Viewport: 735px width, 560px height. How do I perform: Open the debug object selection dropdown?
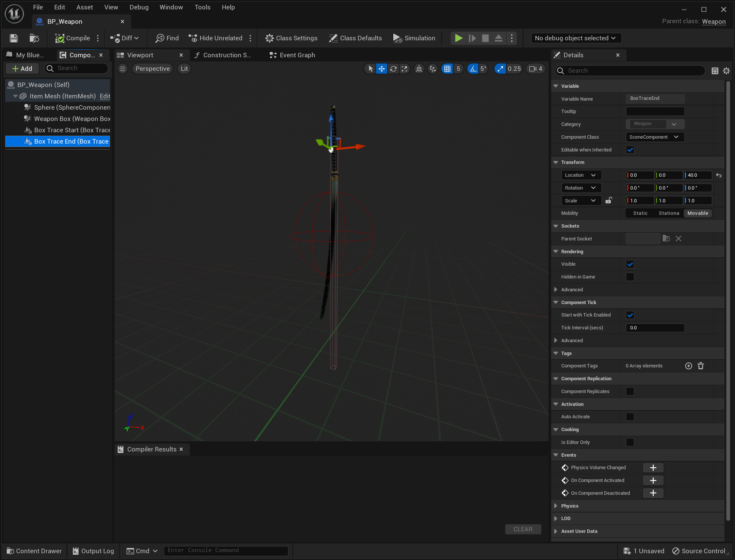tap(576, 38)
